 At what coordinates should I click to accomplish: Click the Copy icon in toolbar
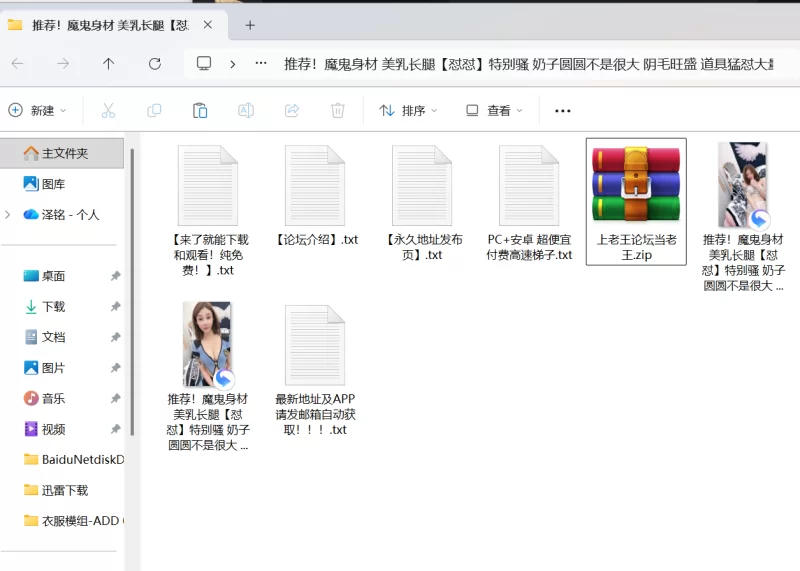click(154, 110)
